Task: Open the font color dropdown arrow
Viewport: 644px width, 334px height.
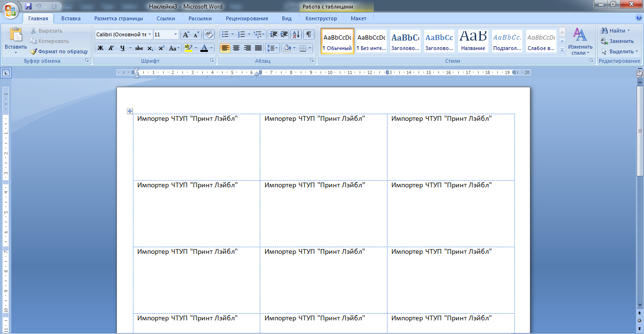Action: [x=212, y=48]
